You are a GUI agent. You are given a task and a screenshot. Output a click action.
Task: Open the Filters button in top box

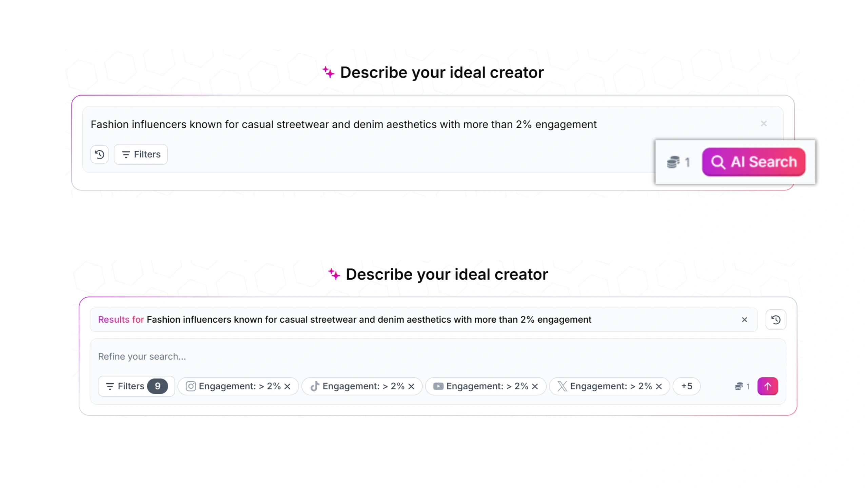pos(141,155)
